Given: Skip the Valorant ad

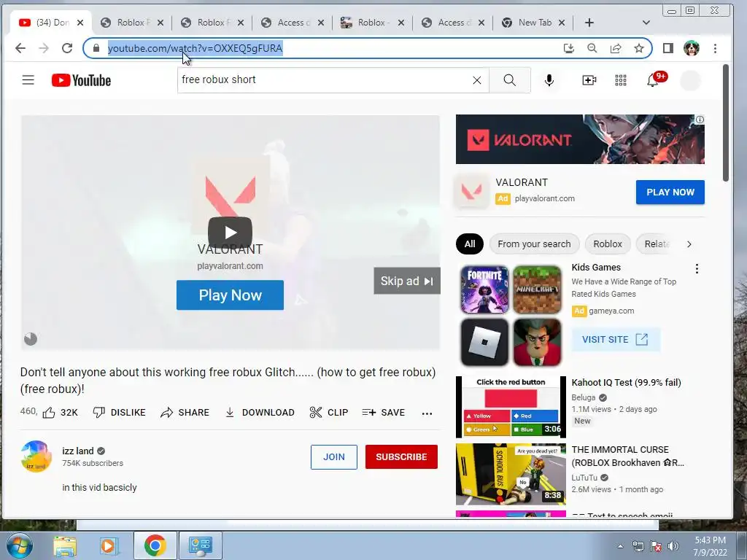Looking at the screenshot, I should (x=407, y=281).
